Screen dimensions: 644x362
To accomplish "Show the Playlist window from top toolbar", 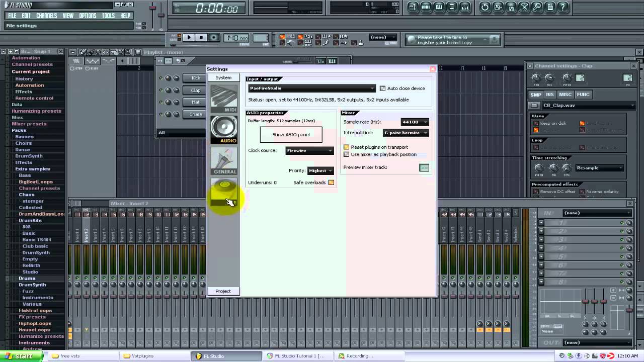I will point(413,7).
